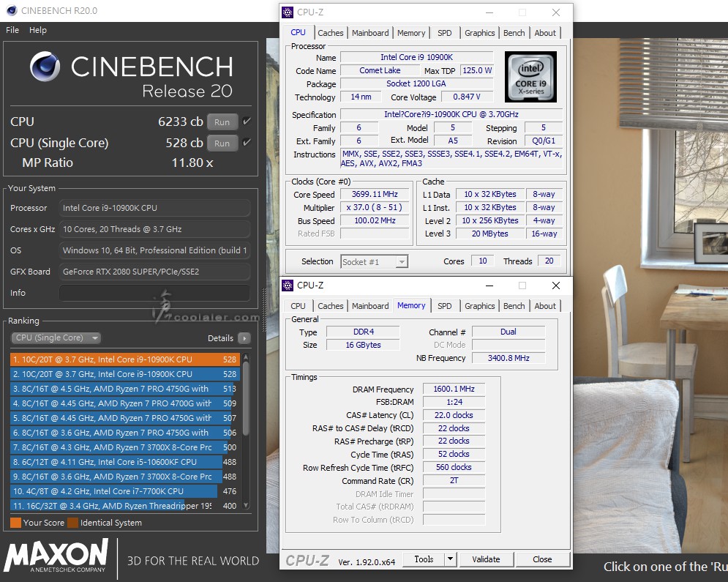
Task: Select the Bench tab in upper CPU-Z window
Action: [514, 33]
